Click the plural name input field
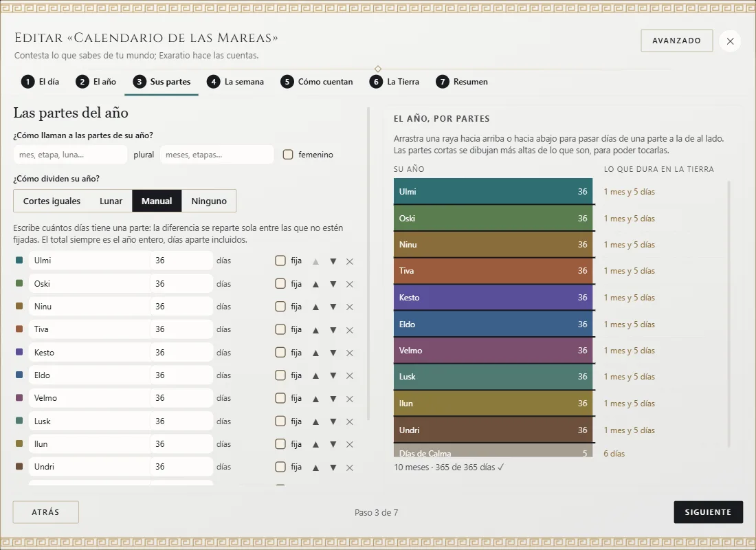Viewport: 756px width, 550px height. (217, 155)
